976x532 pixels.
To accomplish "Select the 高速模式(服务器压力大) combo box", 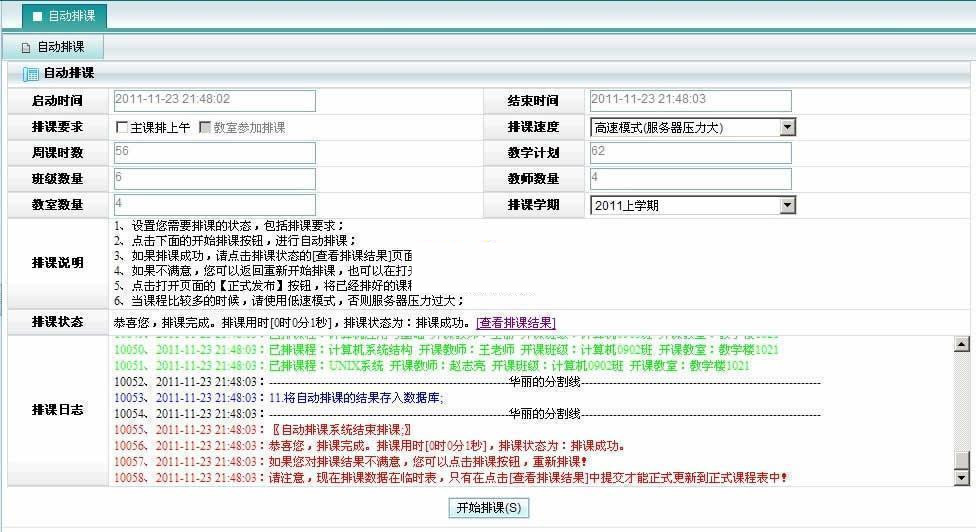I will pyautogui.click(x=693, y=127).
